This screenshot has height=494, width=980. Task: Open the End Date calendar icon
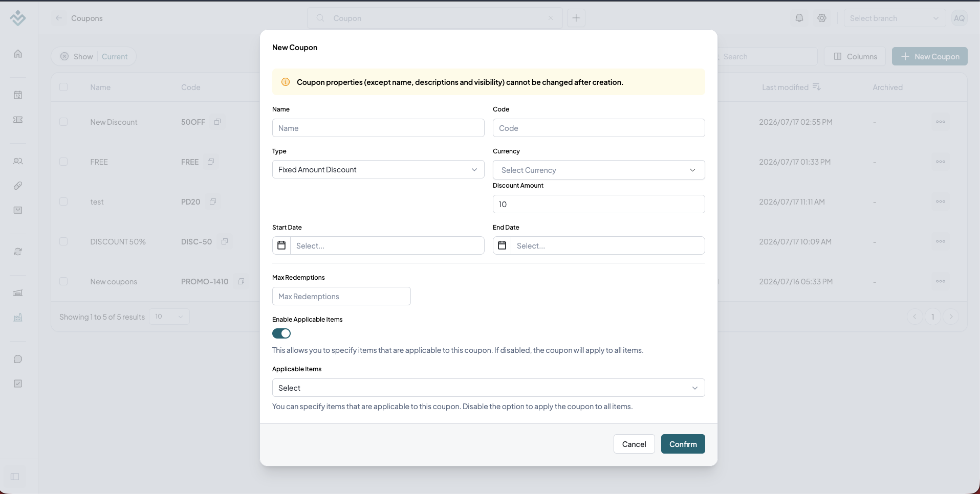(x=502, y=245)
